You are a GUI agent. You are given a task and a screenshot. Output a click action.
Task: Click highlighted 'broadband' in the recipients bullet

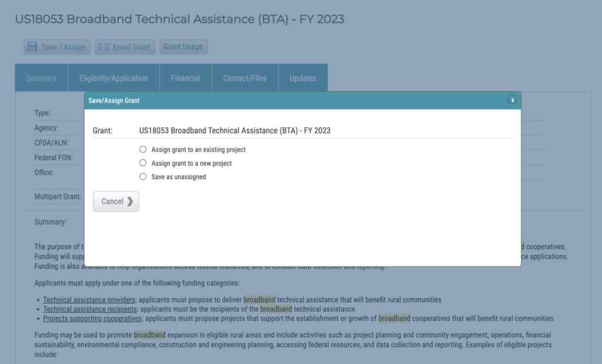tap(276, 309)
